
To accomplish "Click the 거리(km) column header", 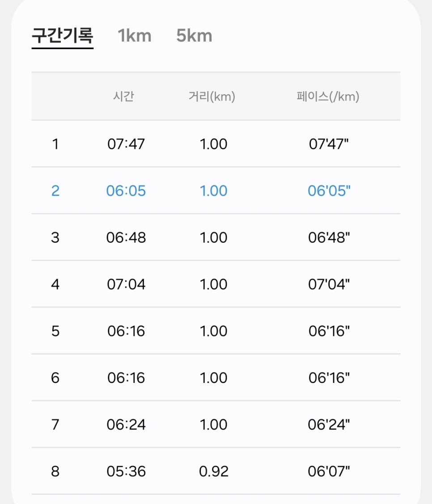I will (x=212, y=97).
